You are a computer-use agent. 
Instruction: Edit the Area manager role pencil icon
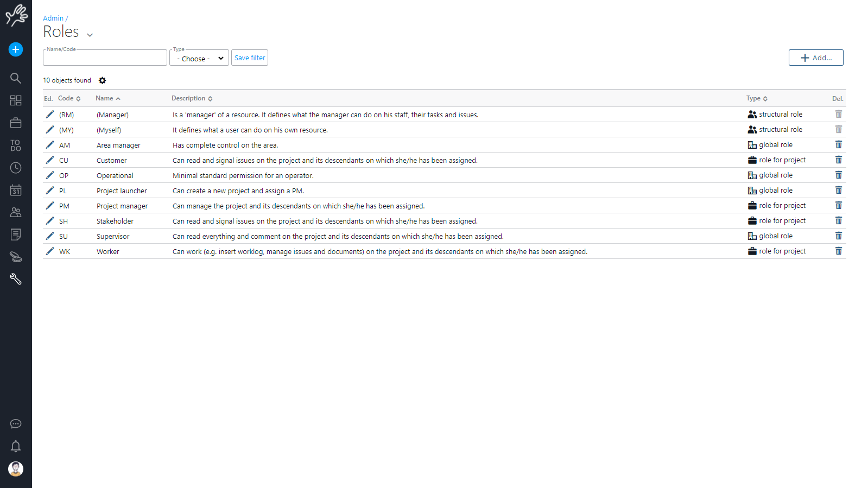(50, 145)
